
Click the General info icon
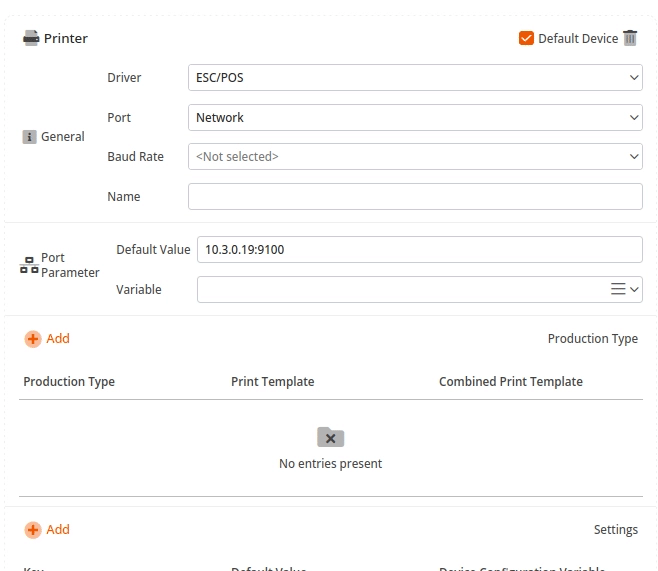tap(30, 137)
